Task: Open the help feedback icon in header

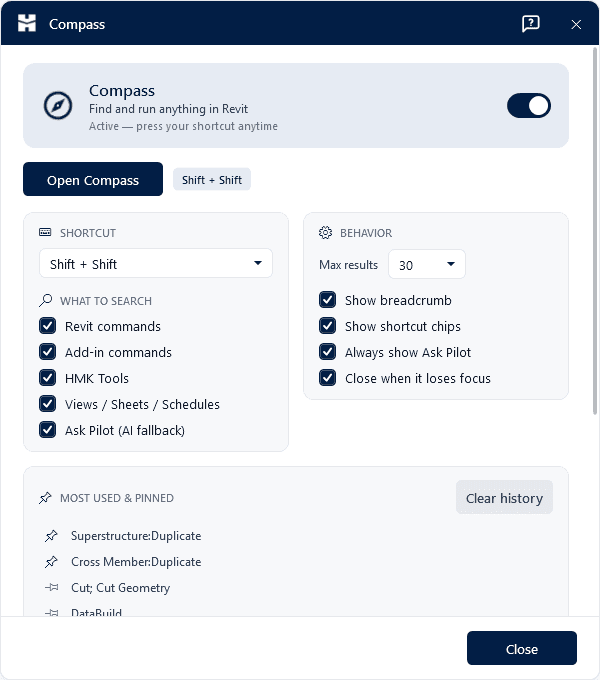Action: pyautogui.click(x=531, y=24)
